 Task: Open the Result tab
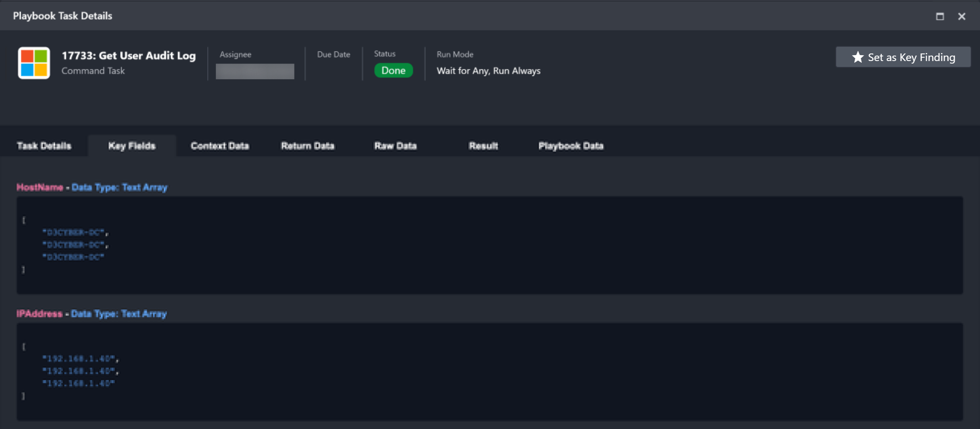(x=483, y=146)
